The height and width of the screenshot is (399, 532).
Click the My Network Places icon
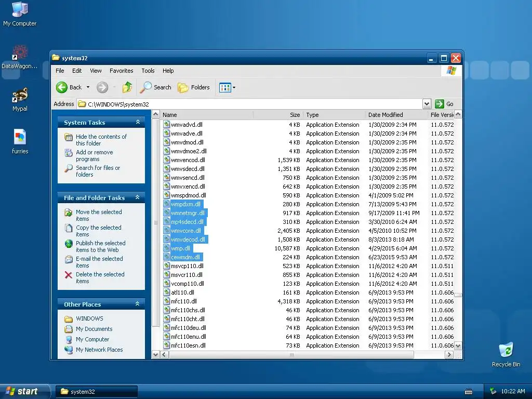[69, 350]
